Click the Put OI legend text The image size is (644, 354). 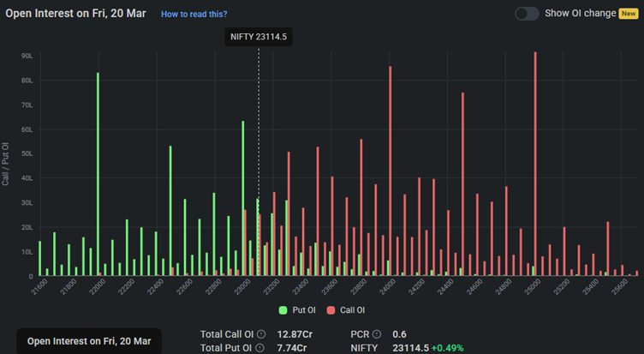[303, 310]
